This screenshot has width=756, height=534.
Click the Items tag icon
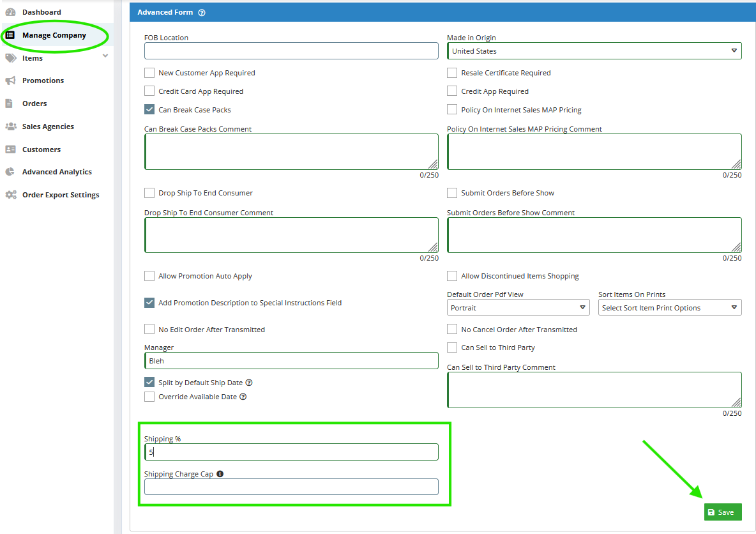[11, 58]
